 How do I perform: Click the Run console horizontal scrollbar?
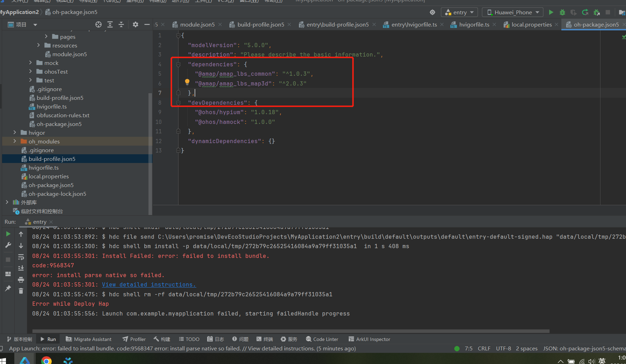291,331
